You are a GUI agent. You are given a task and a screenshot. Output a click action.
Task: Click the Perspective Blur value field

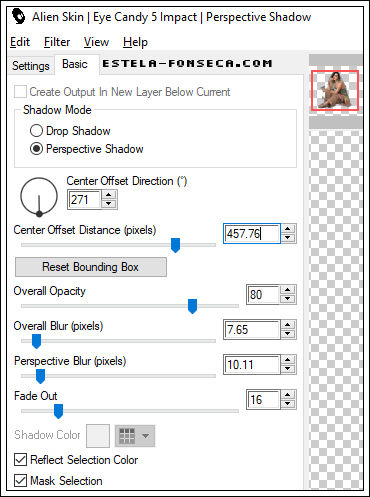252,364
